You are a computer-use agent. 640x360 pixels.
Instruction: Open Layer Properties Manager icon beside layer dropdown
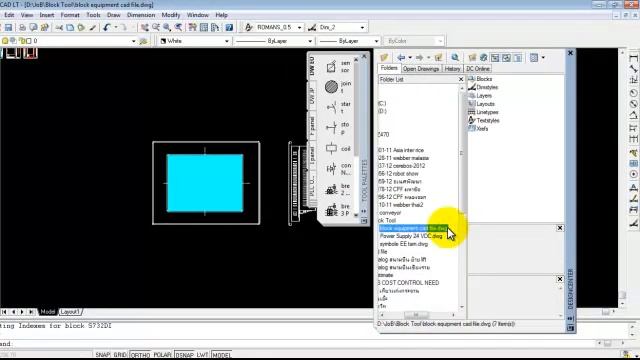pos(143,41)
